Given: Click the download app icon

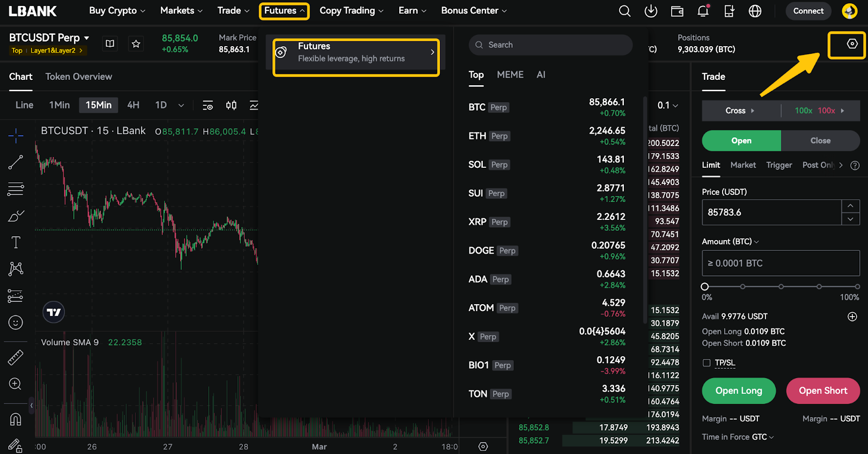Looking at the screenshot, I should (x=650, y=11).
